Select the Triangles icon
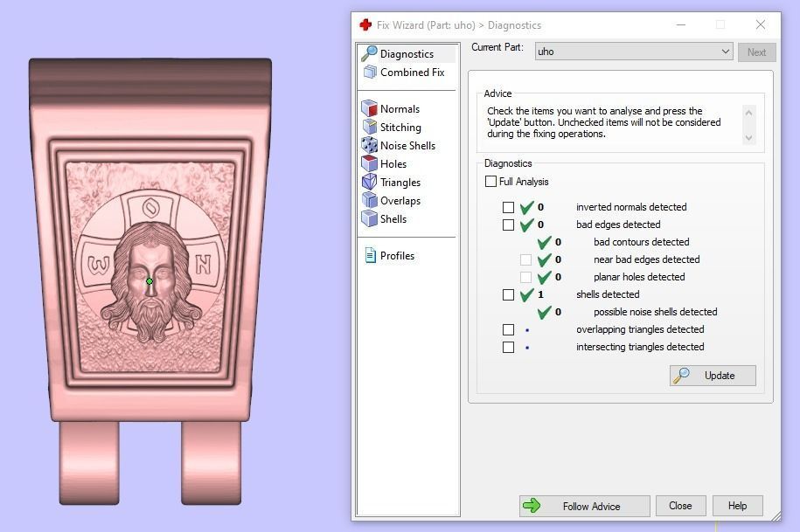 (369, 182)
